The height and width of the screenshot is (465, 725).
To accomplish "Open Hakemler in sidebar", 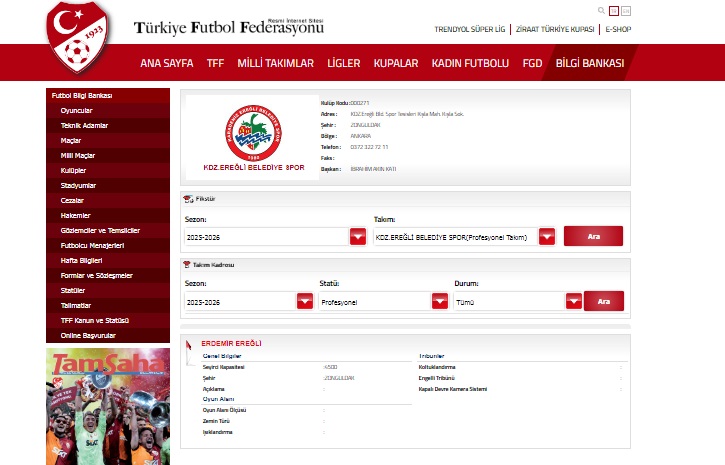I will point(108,215).
